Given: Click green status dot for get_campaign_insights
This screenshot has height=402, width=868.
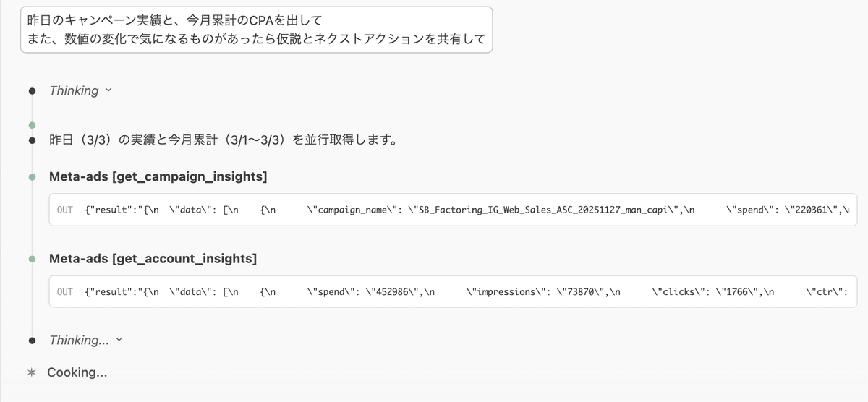Looking at the screenshot, I should tap(32, 177).
